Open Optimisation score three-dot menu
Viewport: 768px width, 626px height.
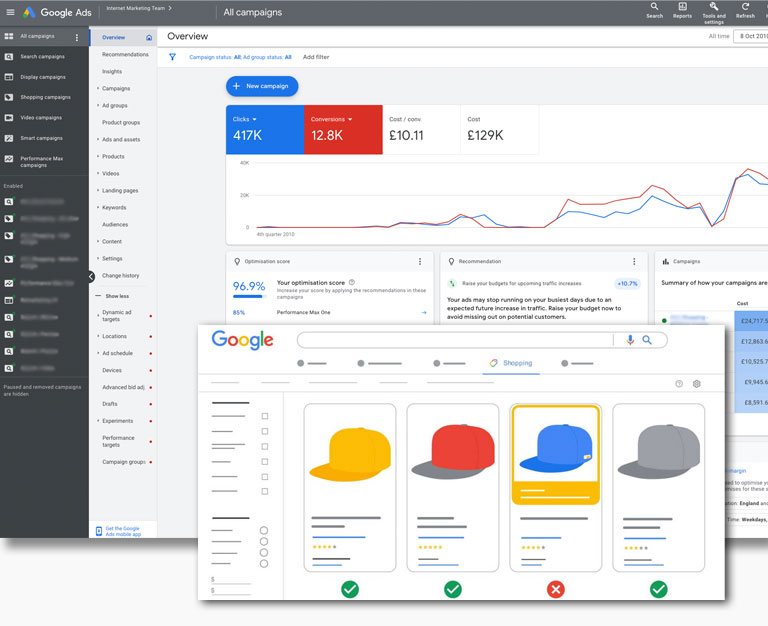420,261
